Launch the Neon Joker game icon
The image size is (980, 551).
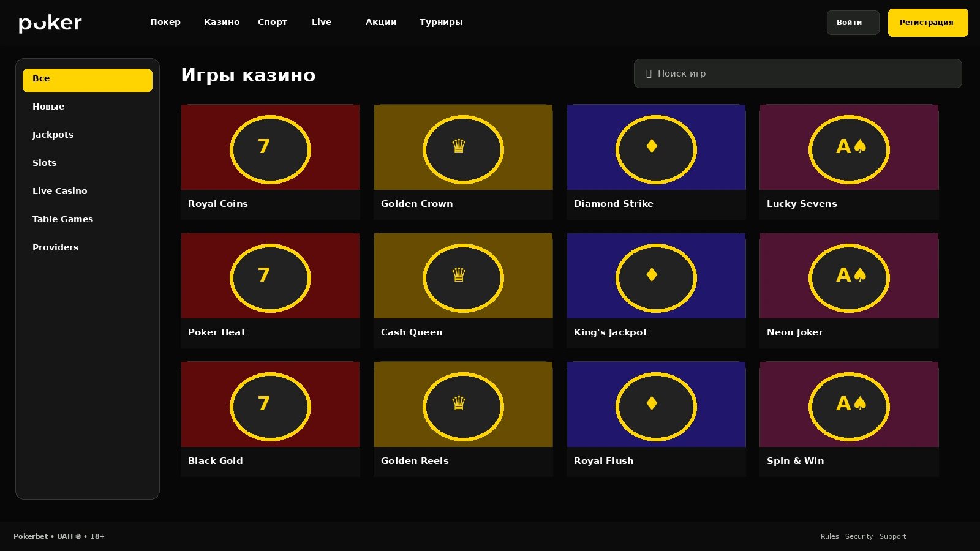coord(849,278)
